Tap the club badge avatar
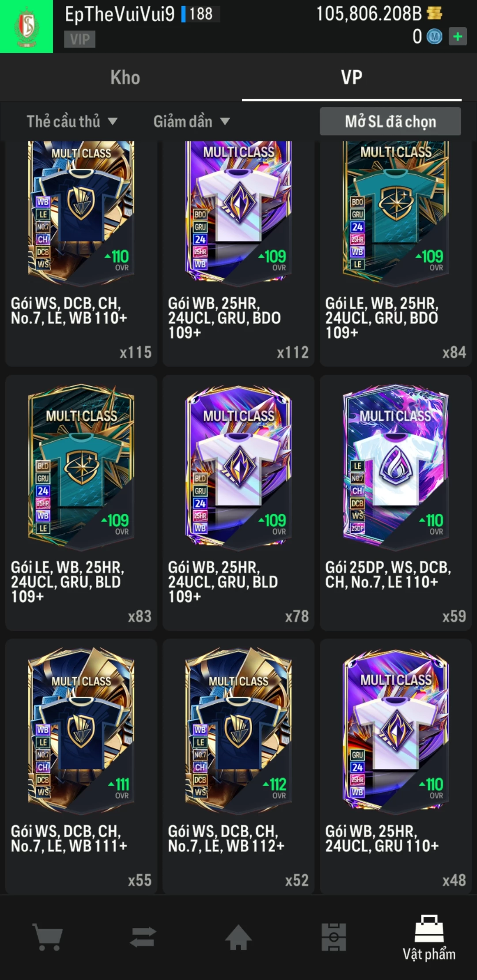The height and width of the screenshot is (980, 477). coord(26,26)
